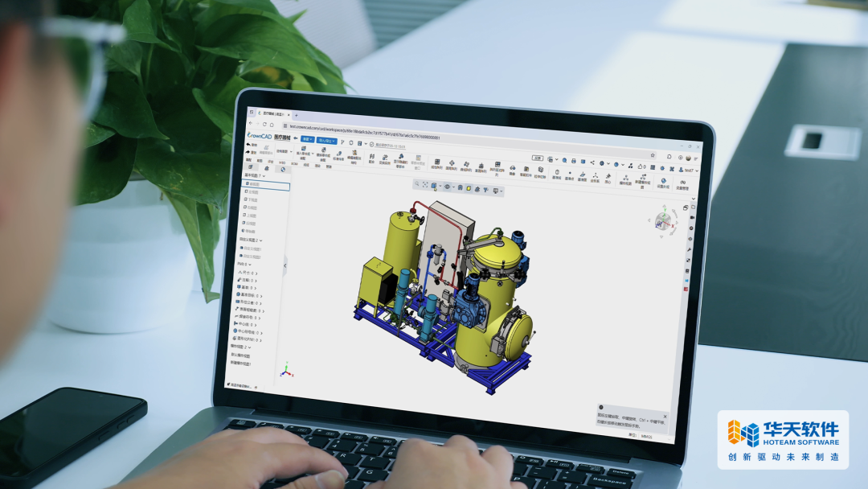Open the blue 新建 dropdown button
Image resolution: width=868 pixels, height=489 pixels.
point(308,140)
